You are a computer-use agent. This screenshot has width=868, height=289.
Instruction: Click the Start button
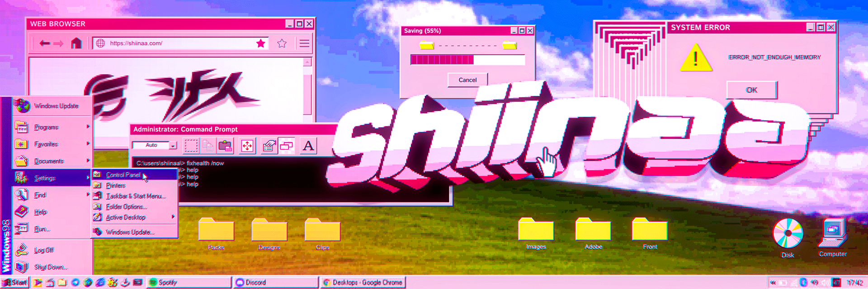15,282
